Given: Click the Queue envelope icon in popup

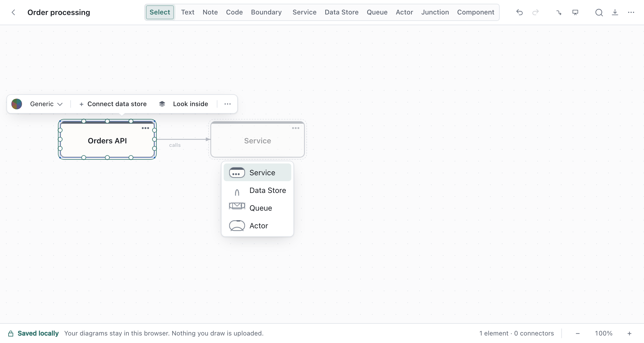Looking at the screenshot, I should pyautogui.click(x=237, y=206).
